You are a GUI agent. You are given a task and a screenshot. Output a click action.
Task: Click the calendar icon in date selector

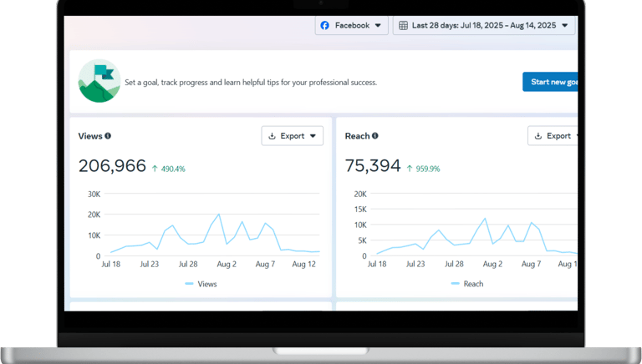403,25
